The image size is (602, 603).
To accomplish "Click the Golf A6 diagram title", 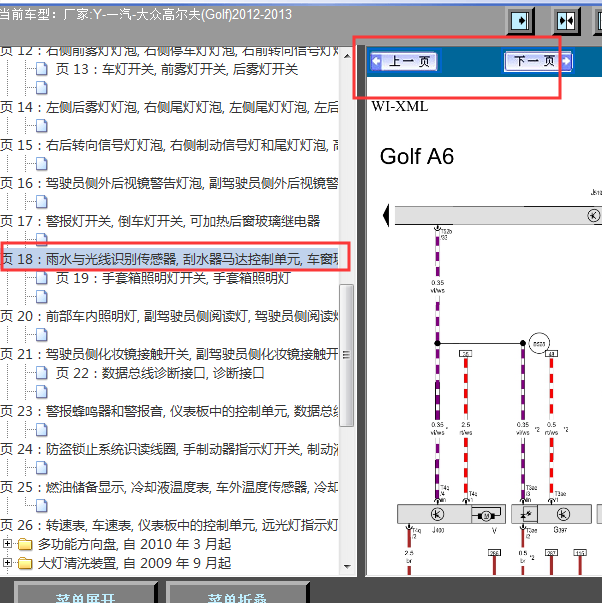I will tap(417, 157).
